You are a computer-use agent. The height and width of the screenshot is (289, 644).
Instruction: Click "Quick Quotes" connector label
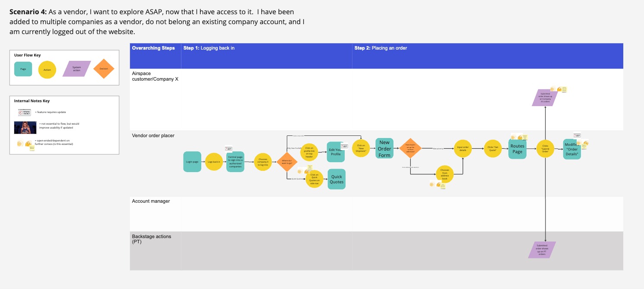(297, 179)
